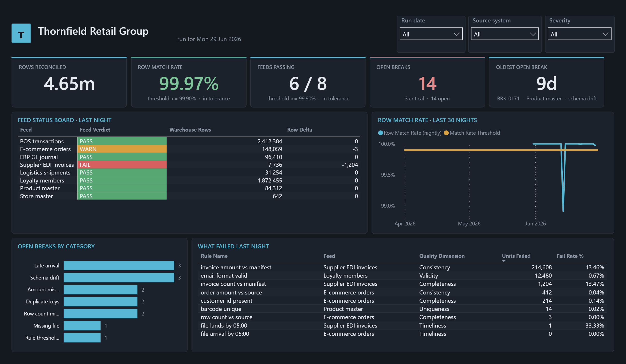The width and height of the screenshot is (626, 364).
Task: Click the FAIL cell for Supplier EDI invoices
Action: 122,165
